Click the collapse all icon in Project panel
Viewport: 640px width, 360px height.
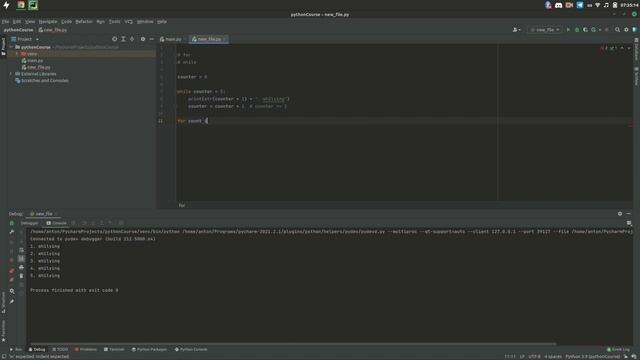(132, 39)
